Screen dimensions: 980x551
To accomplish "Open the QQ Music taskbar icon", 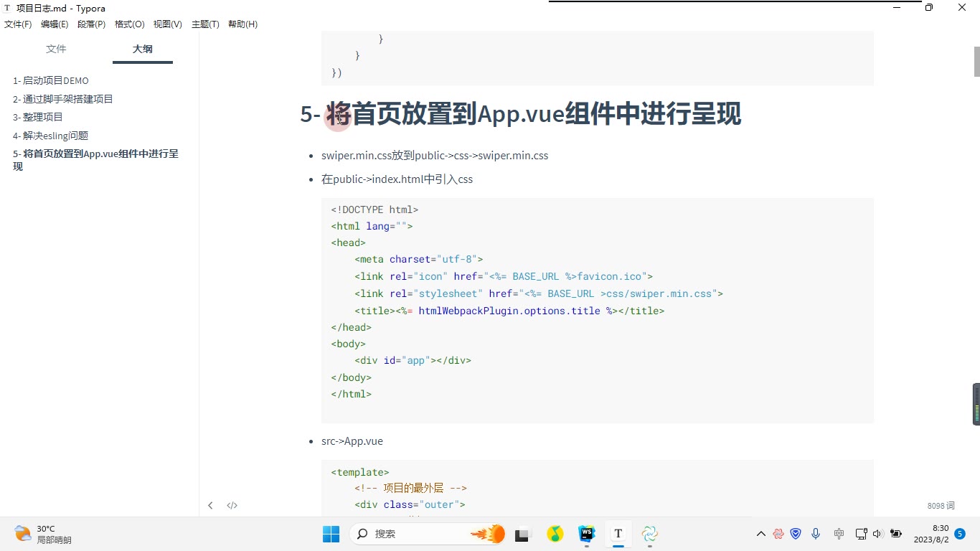I will click(x=555, y=534).
